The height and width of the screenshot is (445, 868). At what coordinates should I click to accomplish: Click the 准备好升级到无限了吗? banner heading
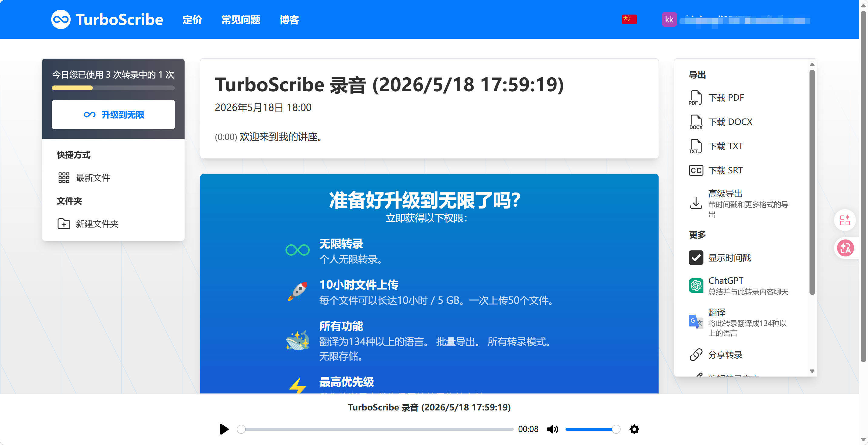click(x=425, y=200)
